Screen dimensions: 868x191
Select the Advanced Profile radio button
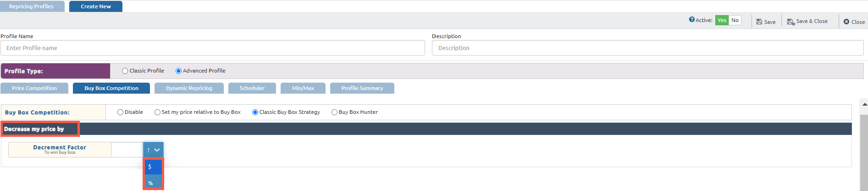(x=178, y=71)
